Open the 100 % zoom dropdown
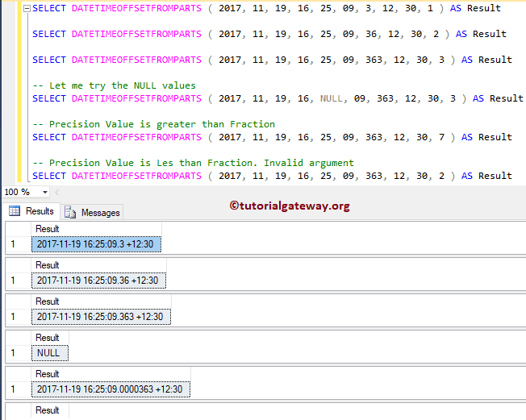The image size is (526, 420). tap(45, 193)
